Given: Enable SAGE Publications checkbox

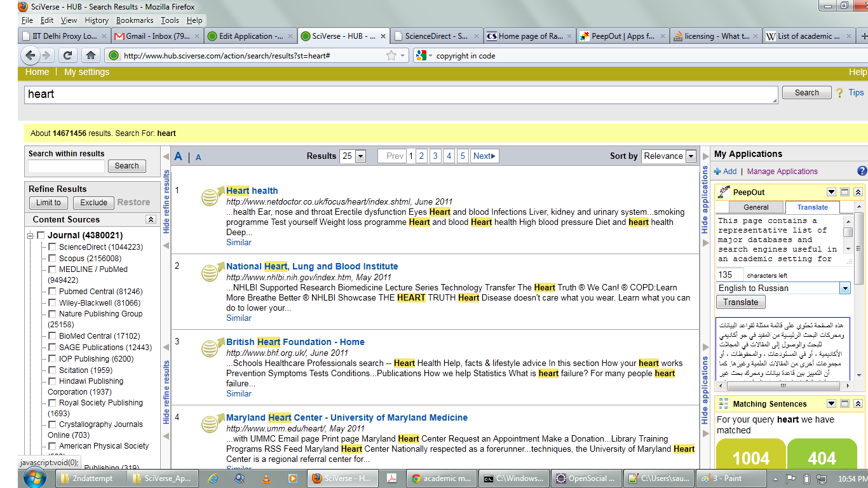Looking at the screenshot, I should tap(52, 348).
